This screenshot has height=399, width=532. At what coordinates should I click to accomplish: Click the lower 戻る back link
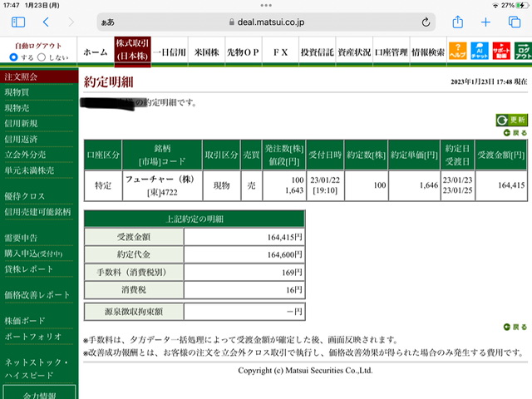point(515,327)
